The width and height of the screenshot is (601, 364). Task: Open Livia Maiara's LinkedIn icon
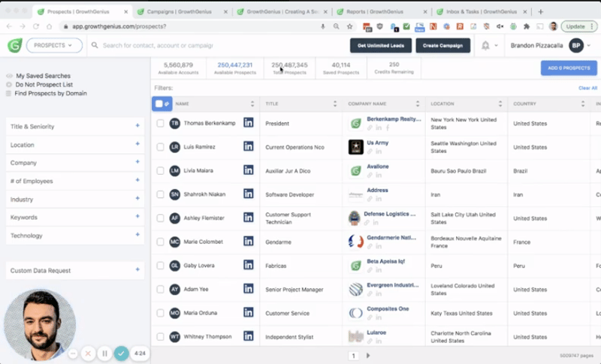[249, 170]
